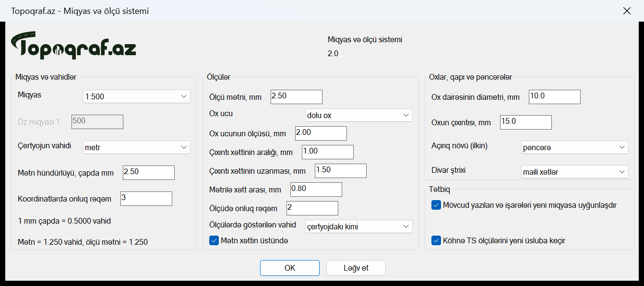
Task: Close the Miqyas və ölçü sistemi dialog
Action: tap(627, 11)
